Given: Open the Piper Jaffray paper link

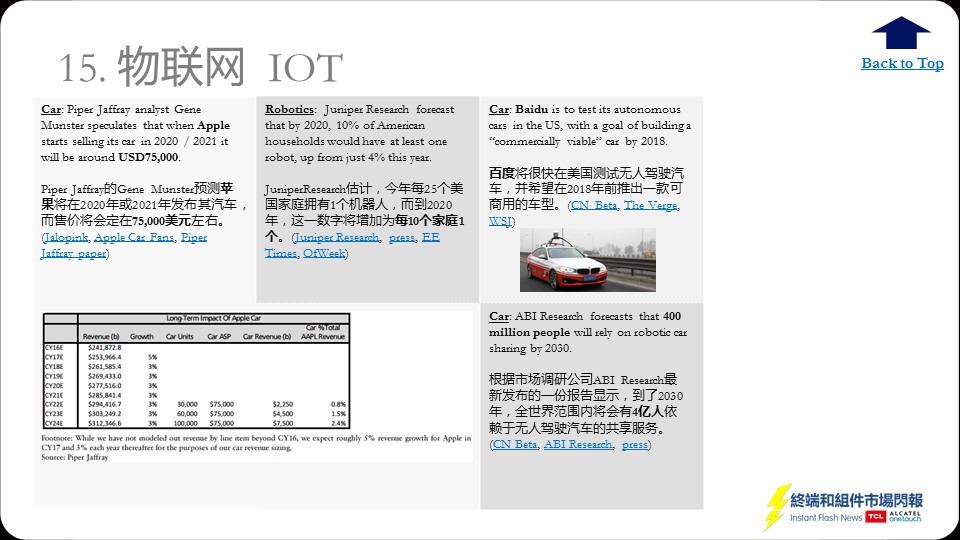Looking at the screenshot, I should pyautogui.click(x=124, y=246).
